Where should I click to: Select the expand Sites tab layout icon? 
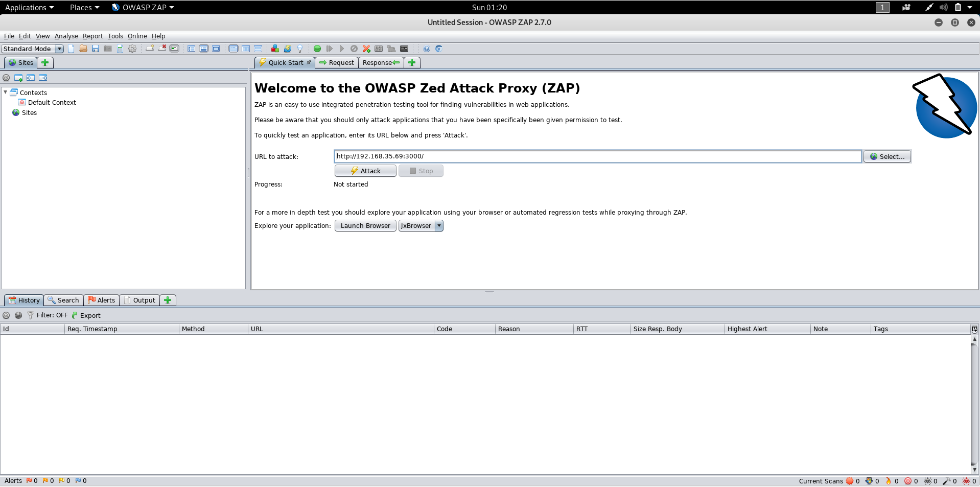click(192, 49)
